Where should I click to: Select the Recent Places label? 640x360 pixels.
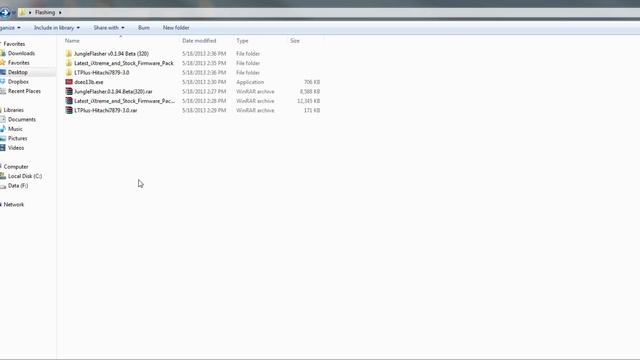point(24,91)
